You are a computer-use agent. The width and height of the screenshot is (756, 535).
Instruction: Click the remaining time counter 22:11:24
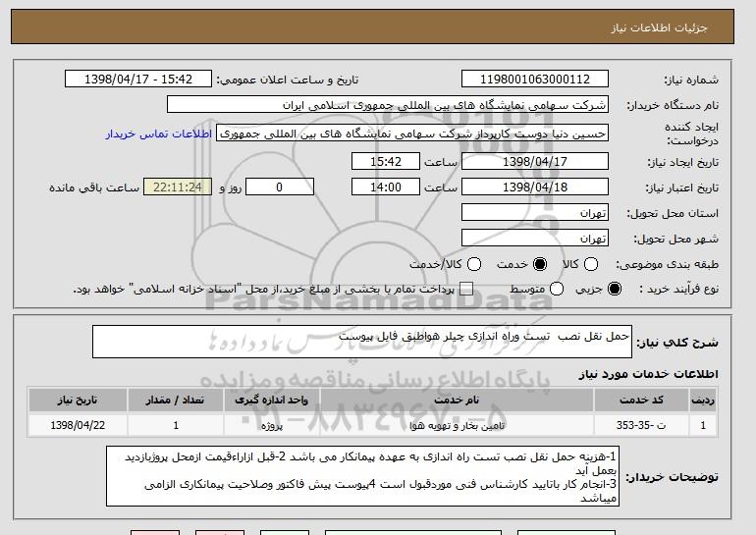pos(178,187)
